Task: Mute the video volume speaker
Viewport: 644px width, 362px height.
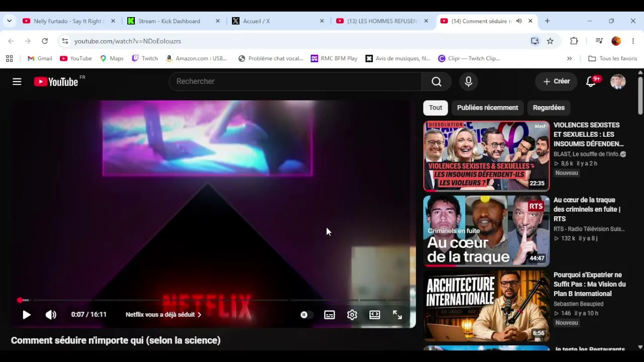Action: [x=51, y=315]
